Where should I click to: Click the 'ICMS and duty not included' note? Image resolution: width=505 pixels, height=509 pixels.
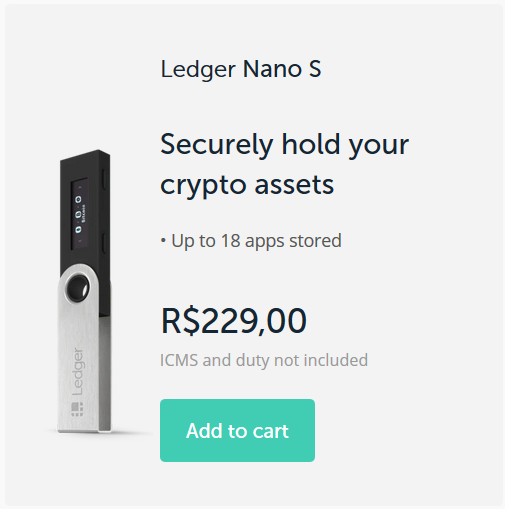(264, 360)
